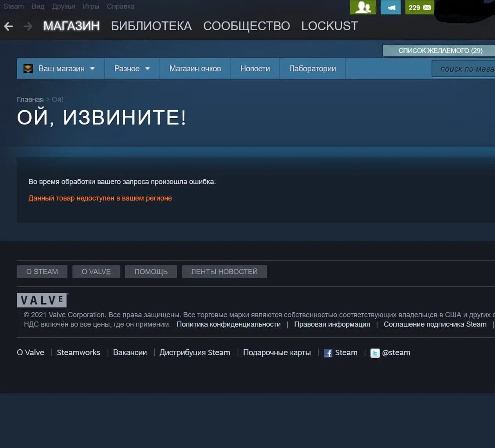The width and height of the screenshot is (495, 448).
Task: Open the 229 inbox notifications
Action: [419, 7]
